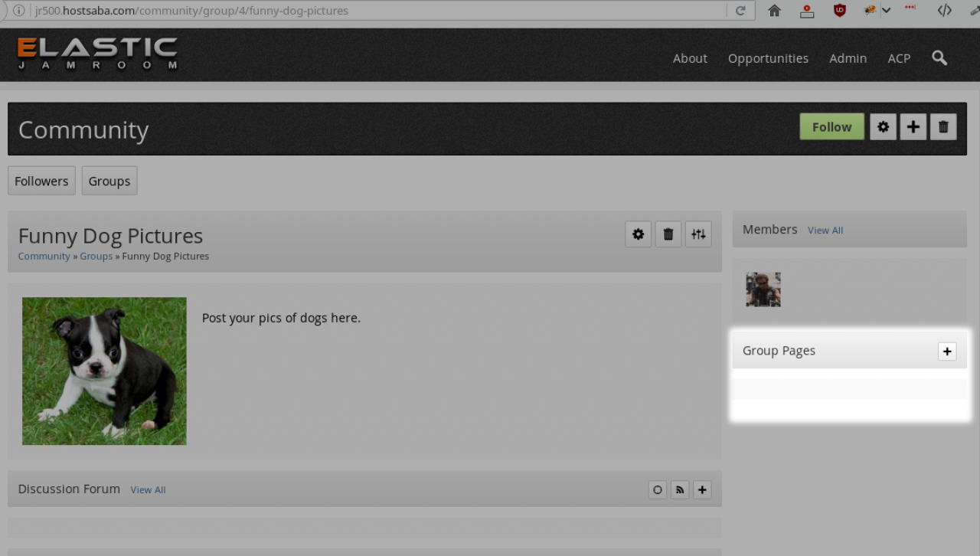
Task: Open the member avatar in Members panel
Action: pos(763,289)
